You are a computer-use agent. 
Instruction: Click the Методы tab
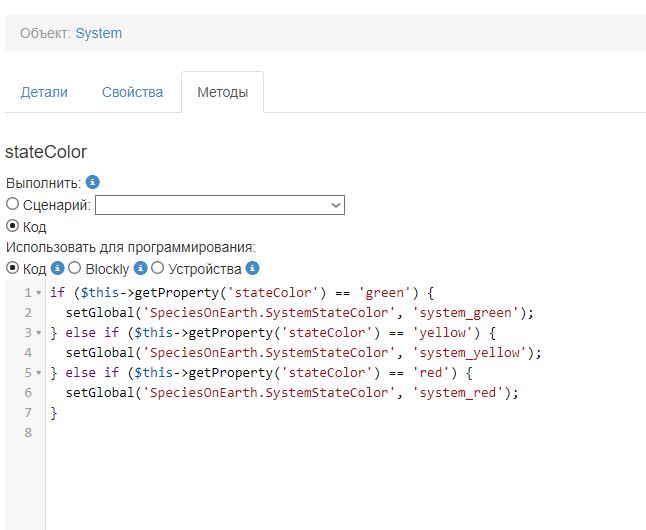(222, 92)
